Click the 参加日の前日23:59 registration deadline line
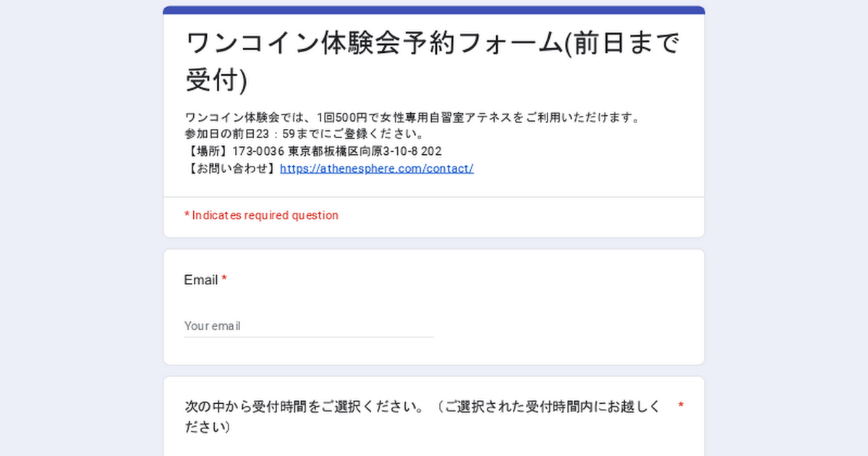 pyautogui.click(x=305, y=134)
